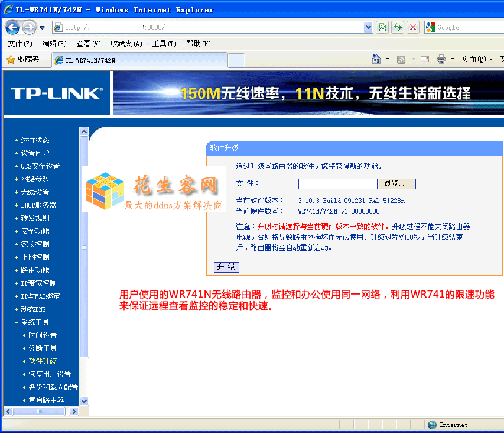Open the 收藏夹(A) menu

pos(126,43)
